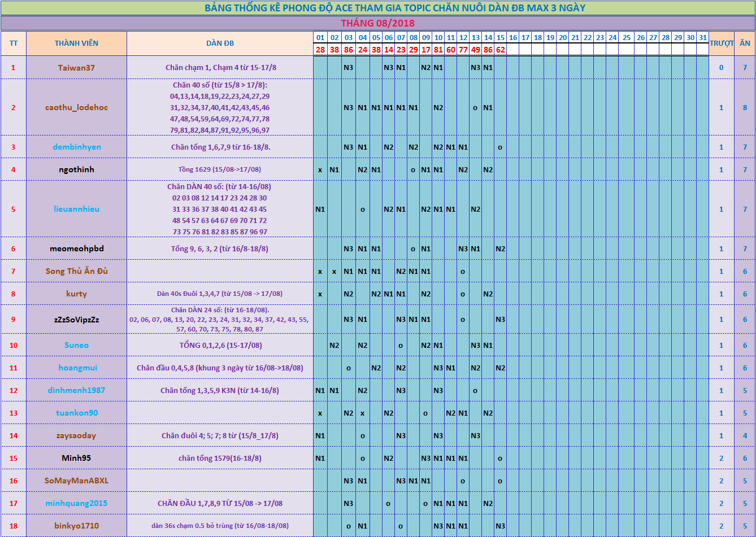Image resolution: width=756 pixels, height=537 pixels.
Task: Click member name Song Thủ Ăn Đủ
Action: tap(76, 271)
